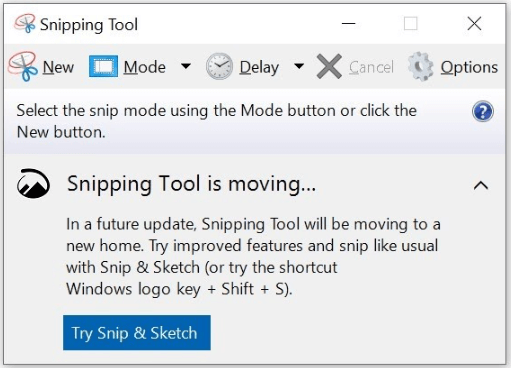Select the Mode toolbar label
This screenshot has width=511, height=368.
click(144, 67)
